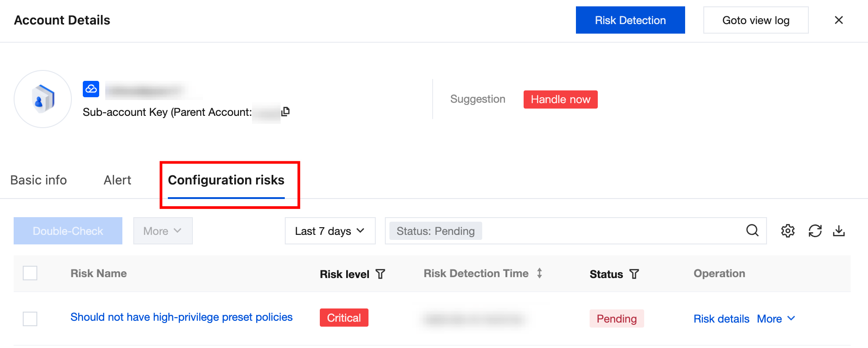Open the Last 7 days dropdown
Screen dimensions: 868x348
click(330, 231)
